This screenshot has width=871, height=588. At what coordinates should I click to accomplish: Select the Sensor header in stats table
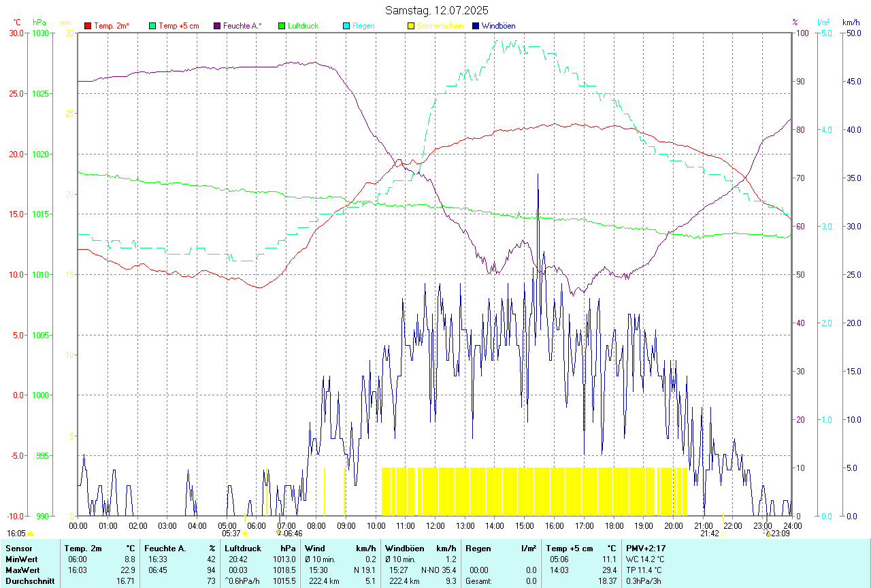(x=18, y=549)
